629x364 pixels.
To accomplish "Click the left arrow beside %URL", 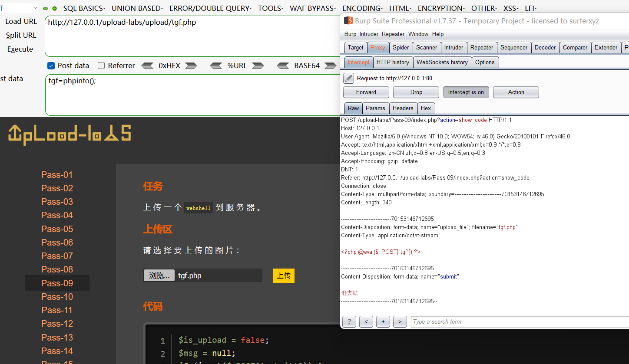I will point(216,66).
